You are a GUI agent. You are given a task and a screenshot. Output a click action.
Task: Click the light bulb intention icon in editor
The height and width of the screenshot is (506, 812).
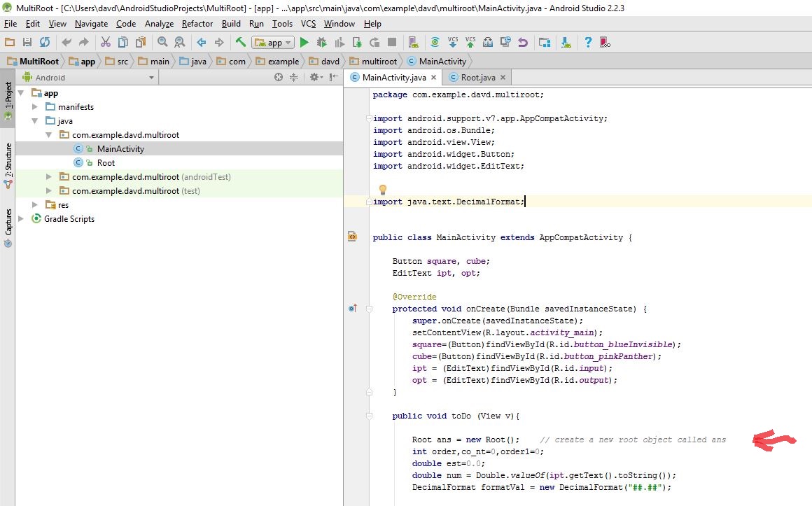[383, 189]
